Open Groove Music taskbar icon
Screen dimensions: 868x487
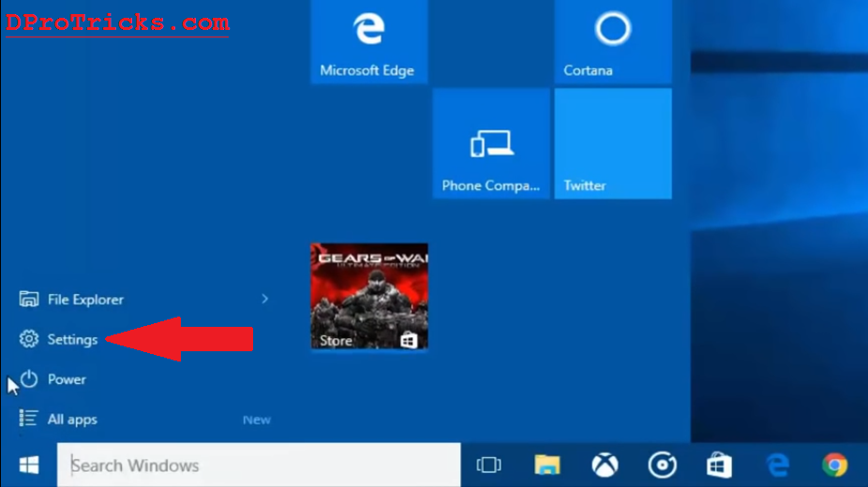coord(663,465)
